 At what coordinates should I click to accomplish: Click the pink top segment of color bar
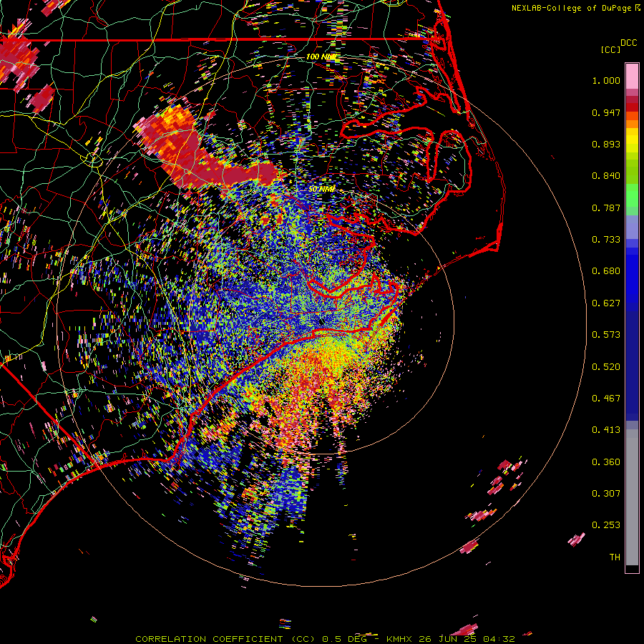[x=632, y=77]
